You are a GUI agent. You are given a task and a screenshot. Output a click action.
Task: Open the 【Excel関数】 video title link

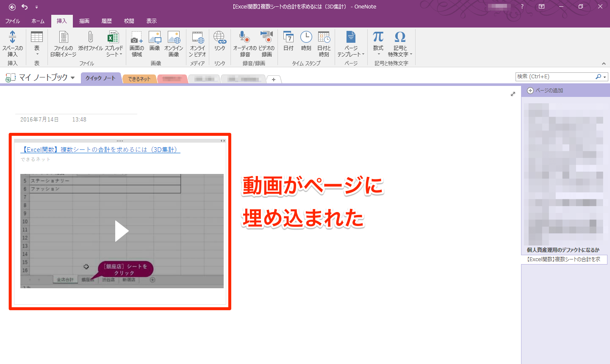pyautogui.click(x=100, y=149)
